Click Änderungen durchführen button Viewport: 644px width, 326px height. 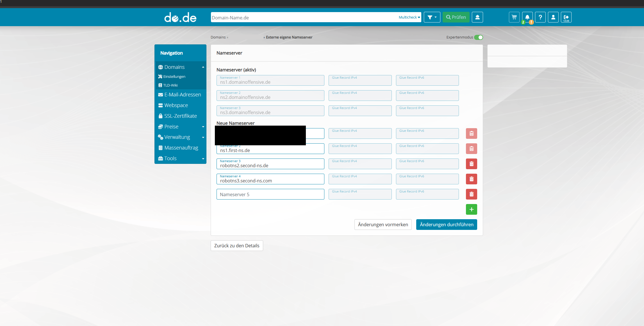tap(447, 225)
